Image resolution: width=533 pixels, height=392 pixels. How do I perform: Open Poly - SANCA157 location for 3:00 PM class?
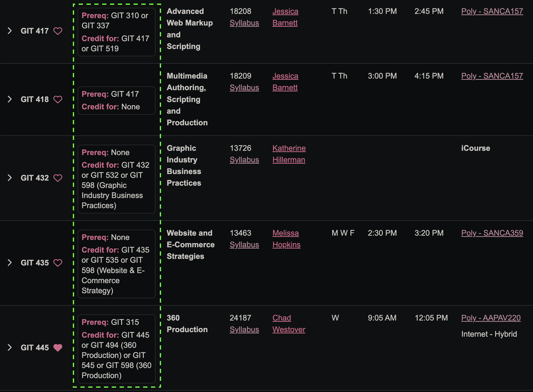point(492,76)
